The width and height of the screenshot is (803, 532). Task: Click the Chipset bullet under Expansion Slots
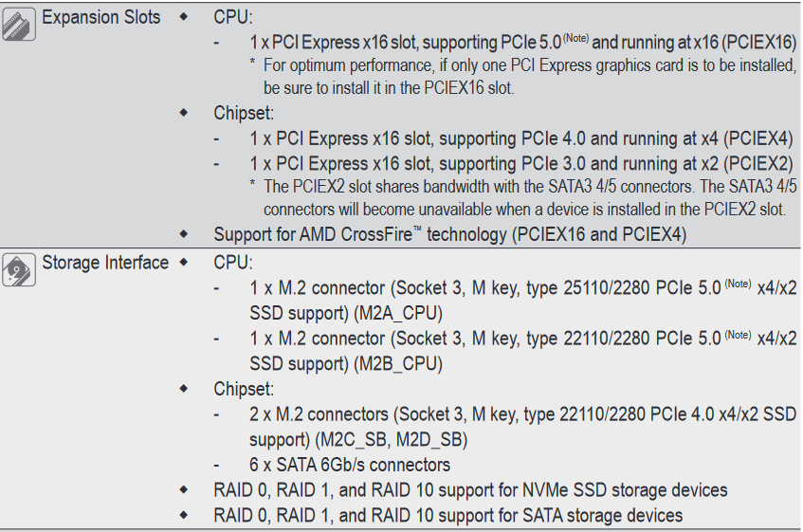(x=244, y=113)
